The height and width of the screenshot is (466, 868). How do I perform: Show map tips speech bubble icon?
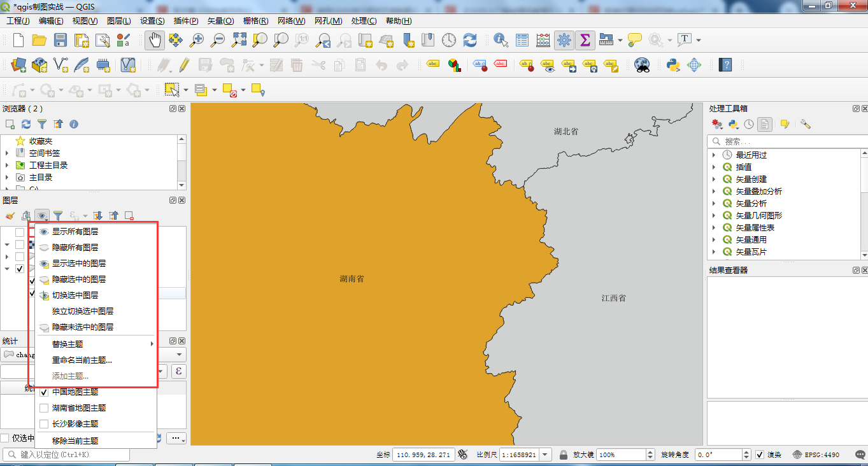tap(635, 40)
